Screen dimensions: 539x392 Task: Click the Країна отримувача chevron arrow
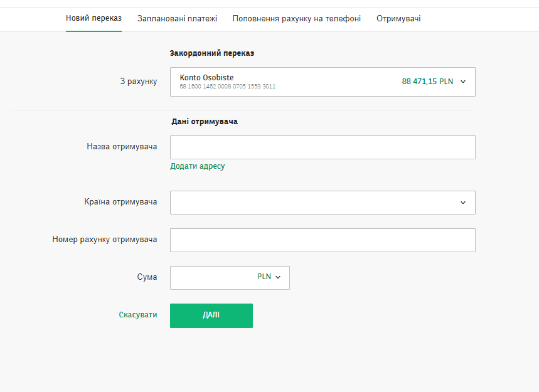click(463, 203)
